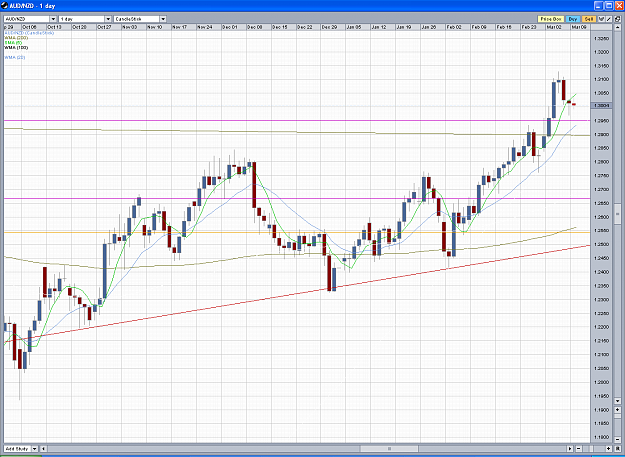Click the Add Study button
The image size is (625, 457).
click(18, 449)
